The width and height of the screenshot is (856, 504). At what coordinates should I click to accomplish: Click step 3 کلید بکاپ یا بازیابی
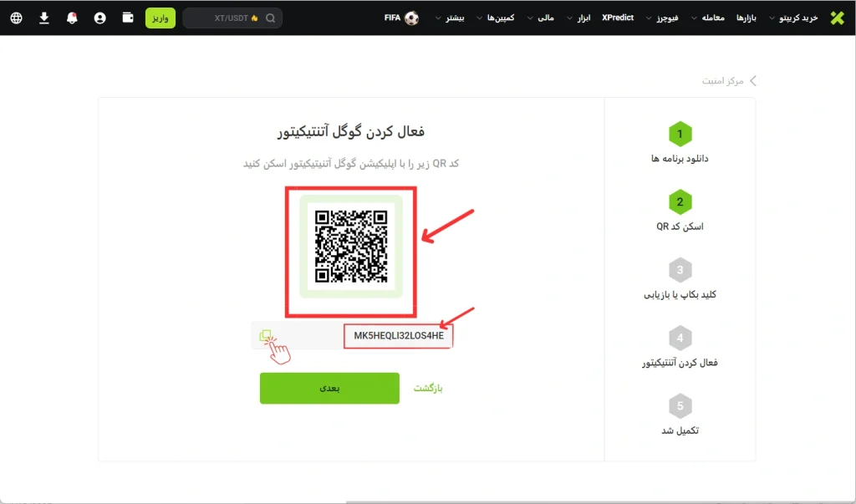[x=680, y=280]
